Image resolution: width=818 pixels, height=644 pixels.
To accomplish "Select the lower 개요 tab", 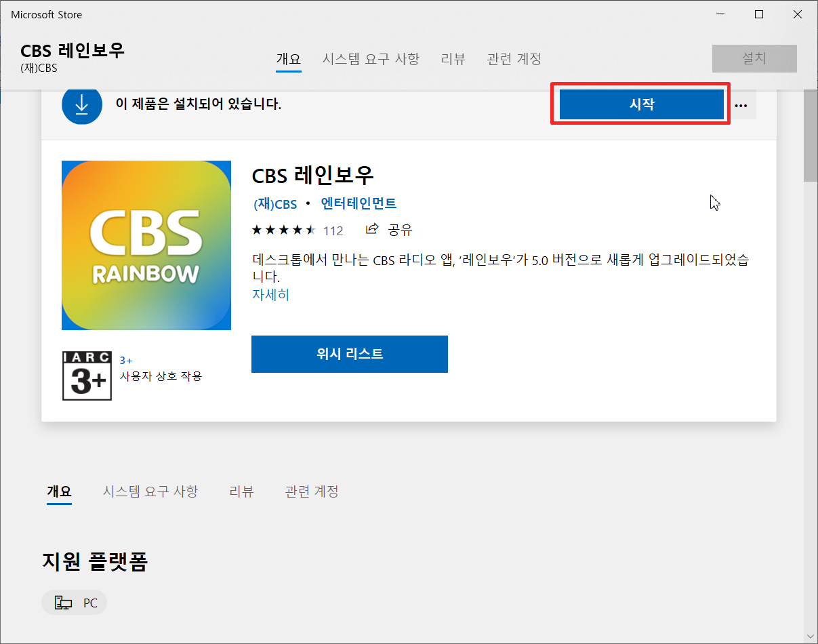I will 59,491.
